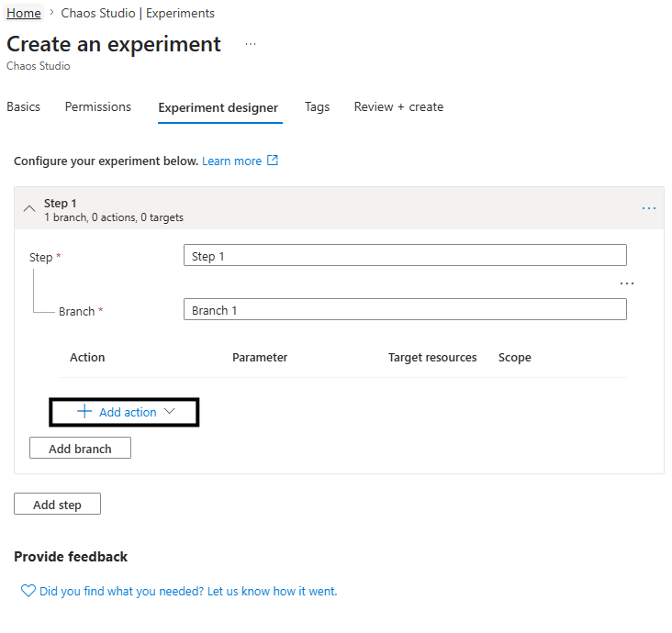This screenshot has height=633, width=672.
Task: Click the external link icon after Learn more
Action: (x=272, y=161)
